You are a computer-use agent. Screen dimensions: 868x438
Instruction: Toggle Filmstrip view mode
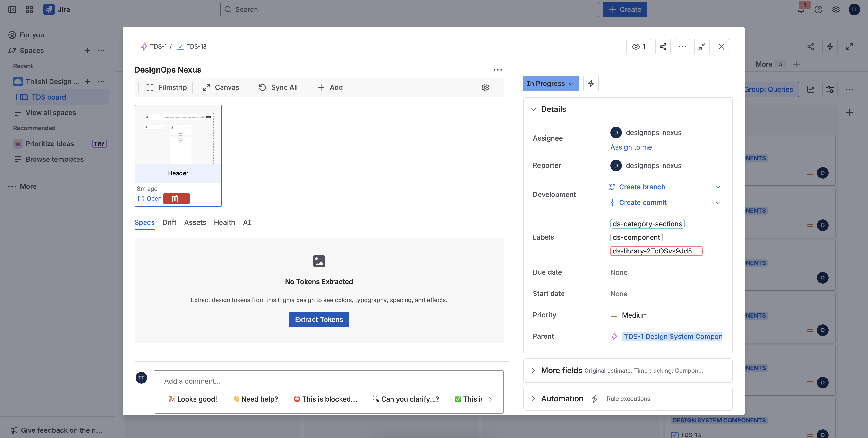166,87
